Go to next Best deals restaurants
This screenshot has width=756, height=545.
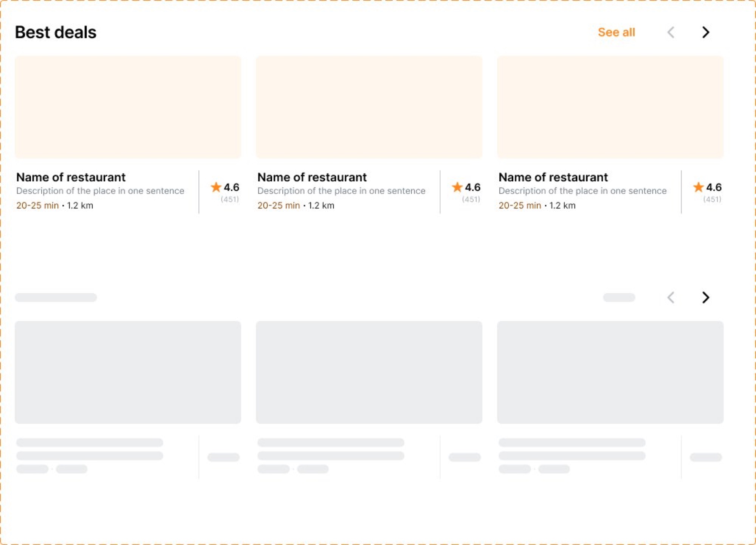705,32
